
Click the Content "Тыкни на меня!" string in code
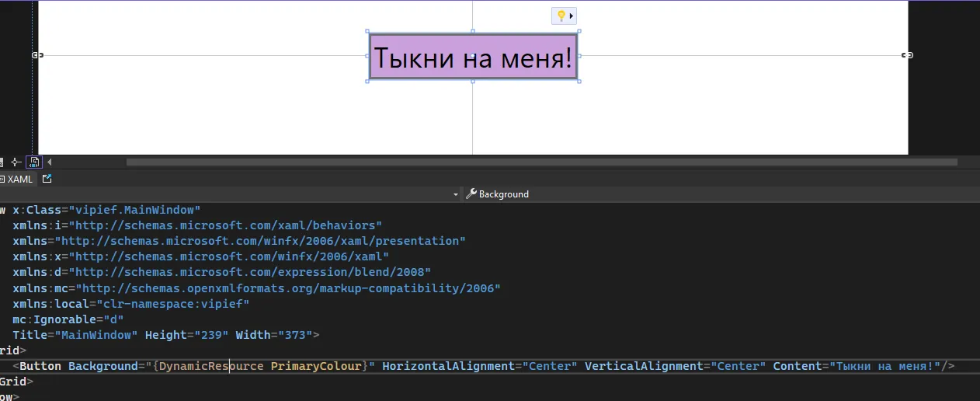pos(885,366)
